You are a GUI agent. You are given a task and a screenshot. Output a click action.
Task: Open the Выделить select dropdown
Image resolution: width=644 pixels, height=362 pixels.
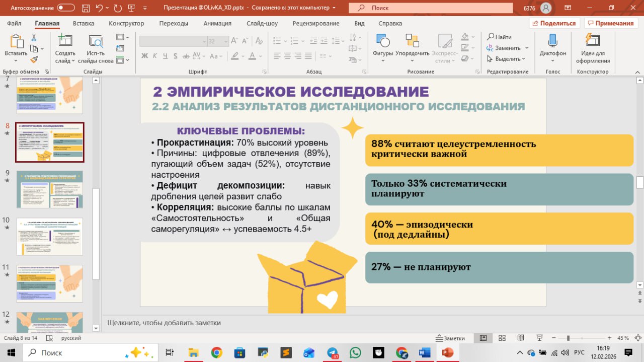(x=506, y=59)
